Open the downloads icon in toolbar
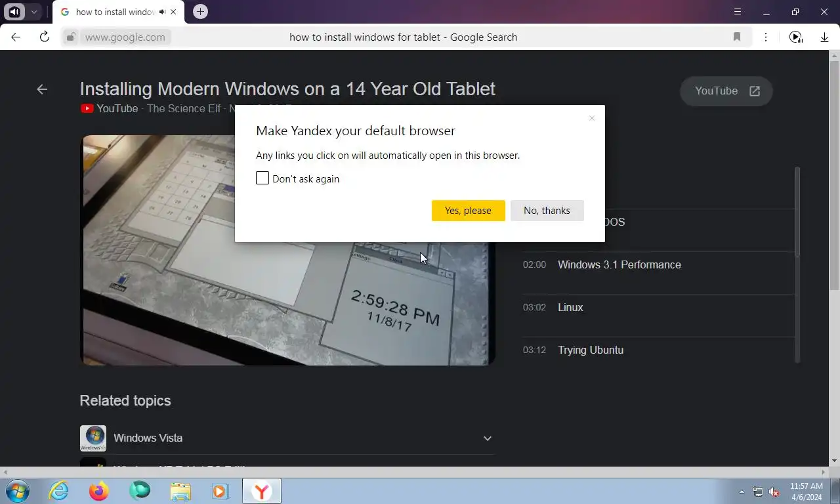840x504 pixels. [x=824, y=37]
